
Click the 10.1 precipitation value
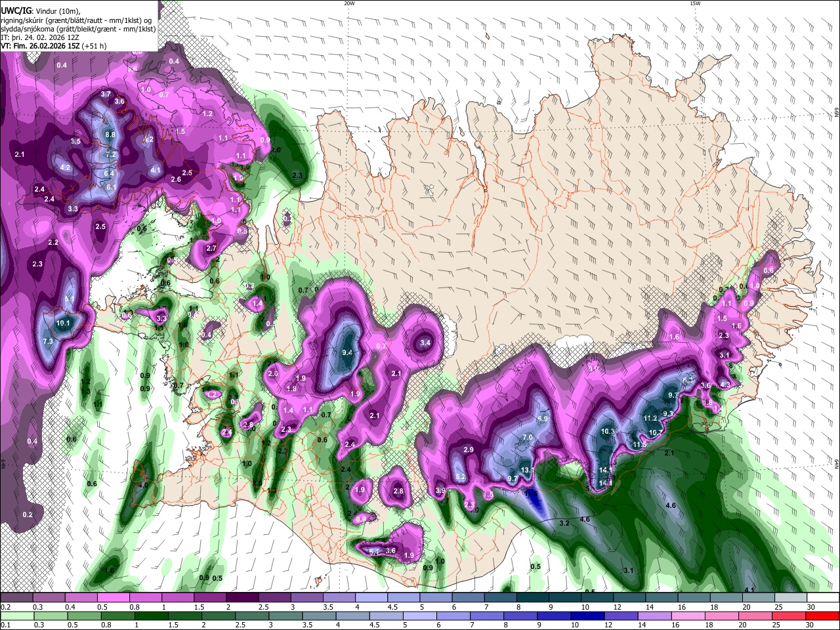point(63,324)
